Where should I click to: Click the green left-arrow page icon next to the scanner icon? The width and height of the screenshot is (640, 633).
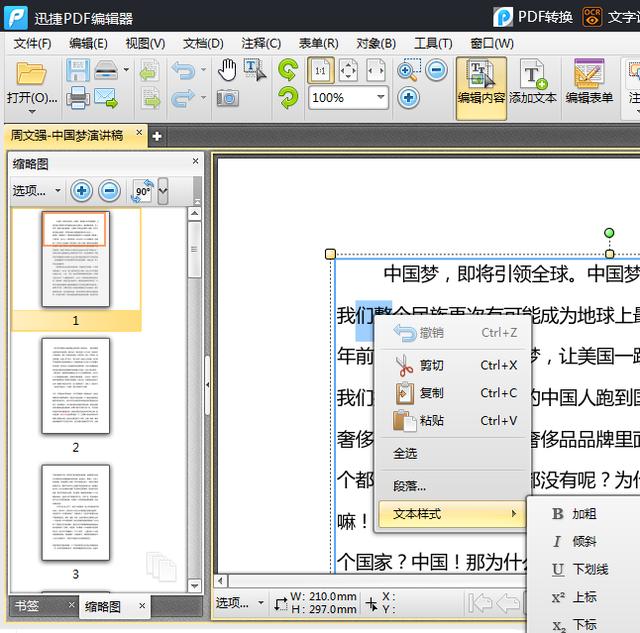[x=149, y=70]
